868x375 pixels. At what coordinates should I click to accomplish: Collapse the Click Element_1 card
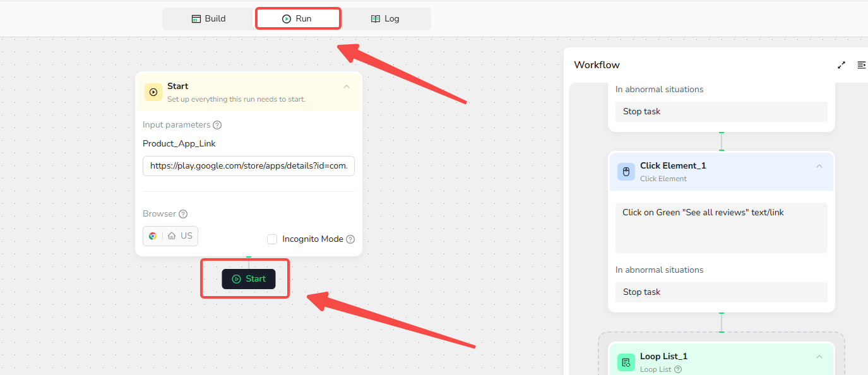pos(819,166)
